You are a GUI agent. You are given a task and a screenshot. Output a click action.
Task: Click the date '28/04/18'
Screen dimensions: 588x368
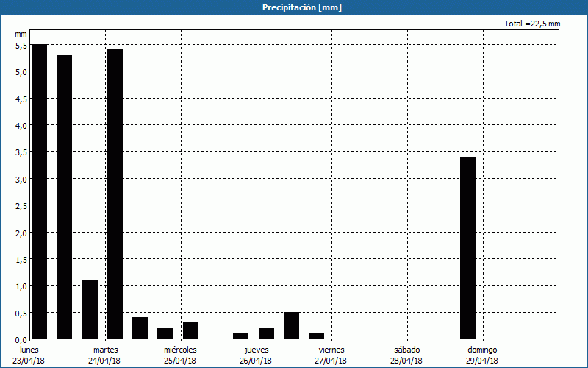pyautogui.click(x=406, y=361)
